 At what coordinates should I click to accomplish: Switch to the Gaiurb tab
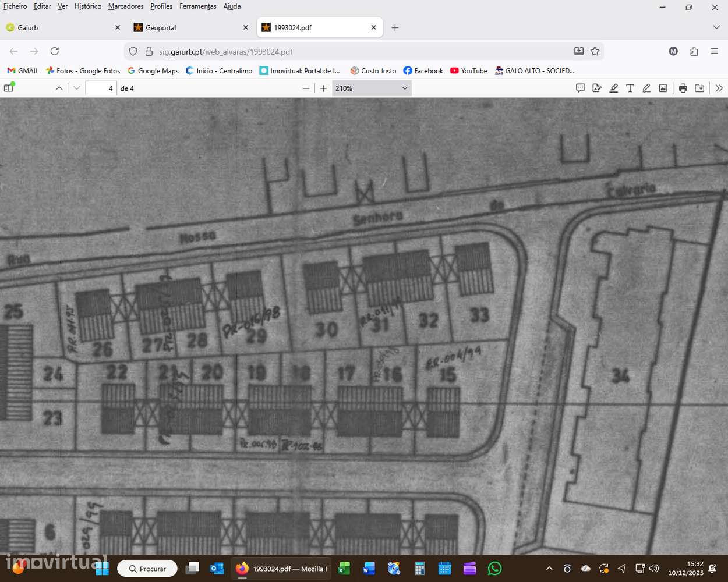63,27
